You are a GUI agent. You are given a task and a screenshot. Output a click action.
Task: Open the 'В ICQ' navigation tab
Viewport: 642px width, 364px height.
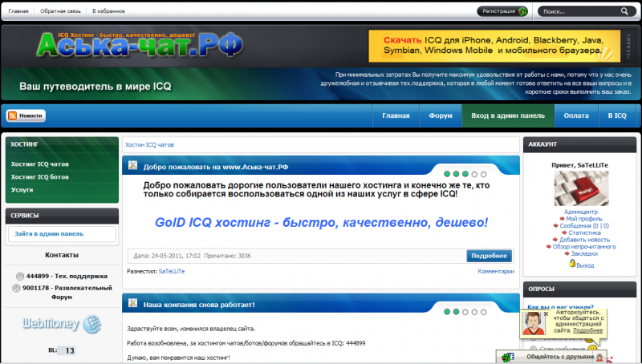coord(617,115)
